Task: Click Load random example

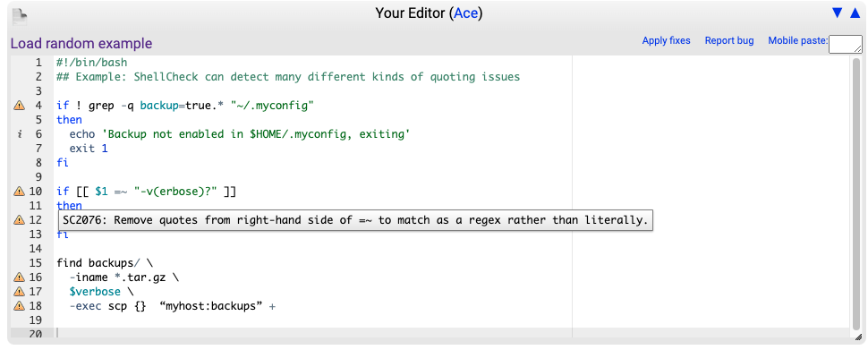Action: (81, 44)
